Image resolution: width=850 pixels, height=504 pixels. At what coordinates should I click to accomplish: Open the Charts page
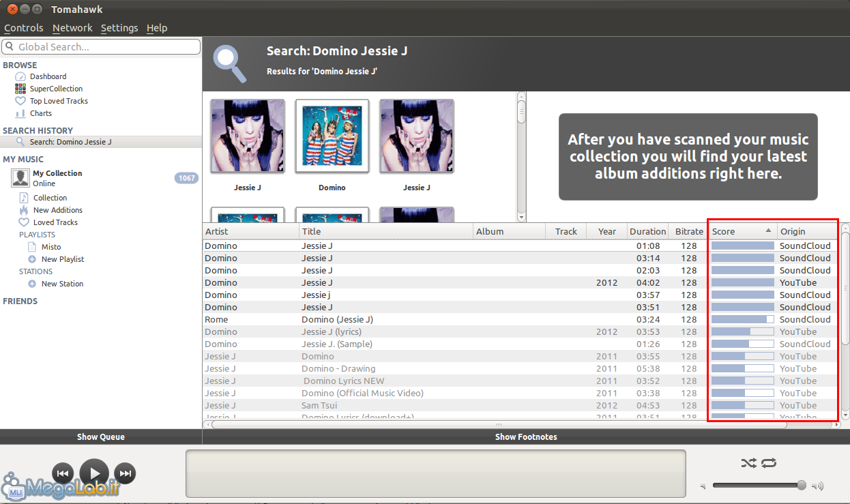[x=41, y=113]
